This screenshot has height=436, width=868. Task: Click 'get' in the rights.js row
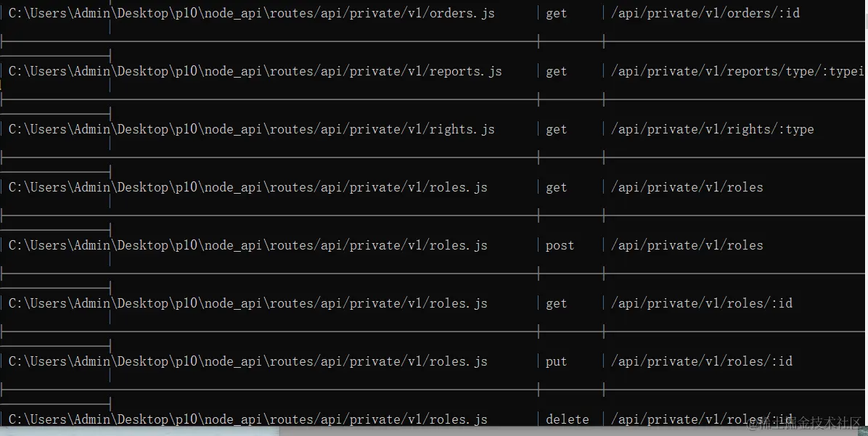tap(556, 129)
